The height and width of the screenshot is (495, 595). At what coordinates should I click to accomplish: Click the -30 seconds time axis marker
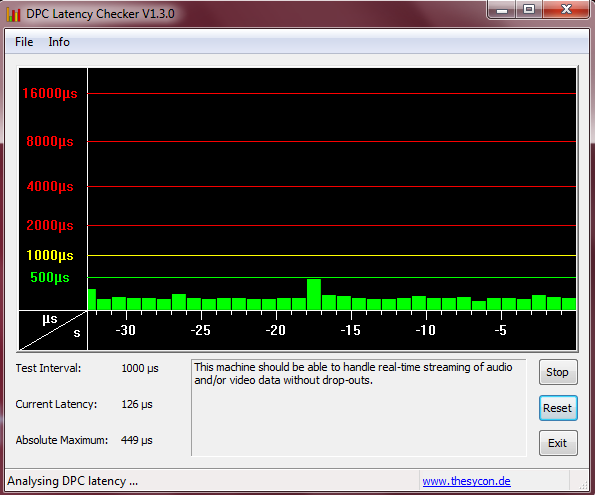[126, 330]
